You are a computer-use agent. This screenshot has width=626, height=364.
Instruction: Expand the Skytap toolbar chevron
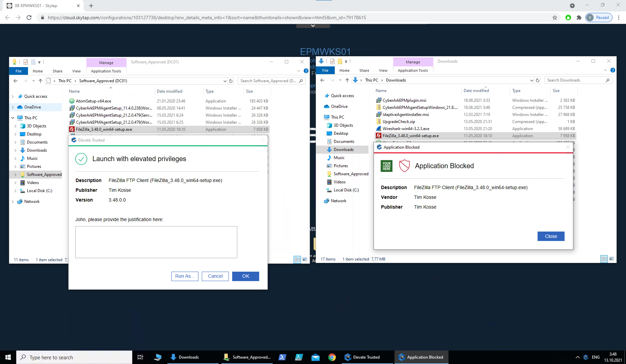[313, 26]
